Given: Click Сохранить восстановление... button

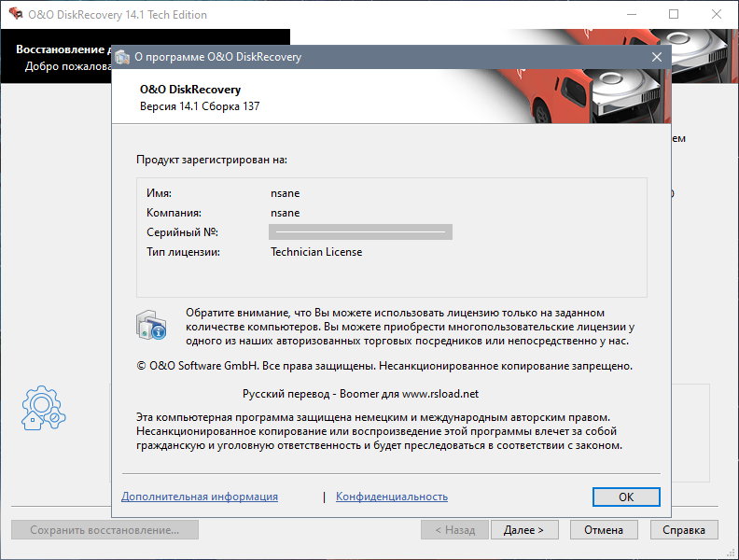Looking at the screenshot, I should 105,530.
